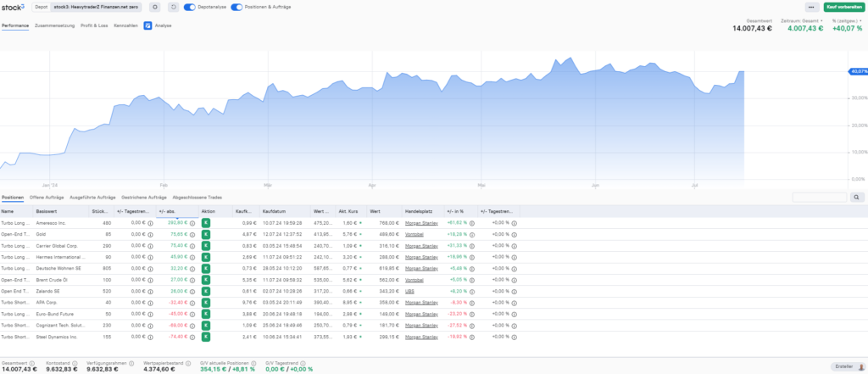This screenshot has width=868, height=374.
Task: Click the green K action icon for Steel Dynamics Inc.
Action: 205,337
